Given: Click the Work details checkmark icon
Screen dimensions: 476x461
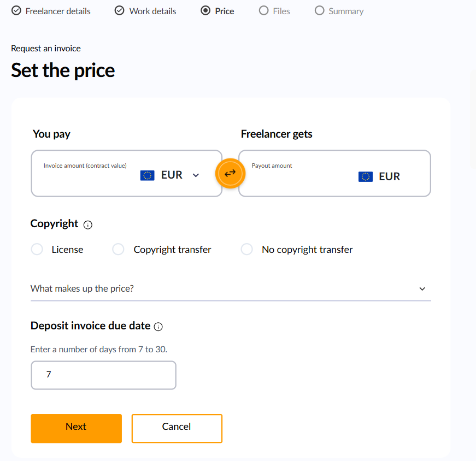Looking at the screenshot, I should click(x=120, y=11).
